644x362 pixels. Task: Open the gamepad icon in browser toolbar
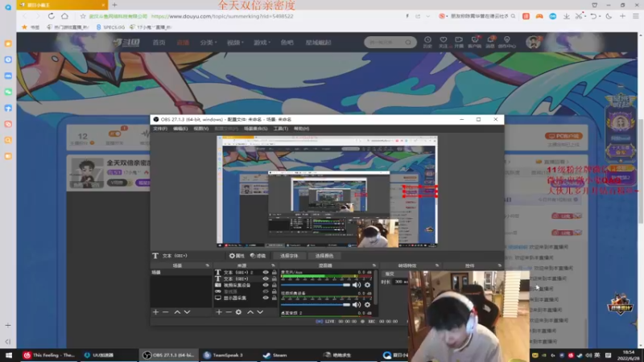539,16
